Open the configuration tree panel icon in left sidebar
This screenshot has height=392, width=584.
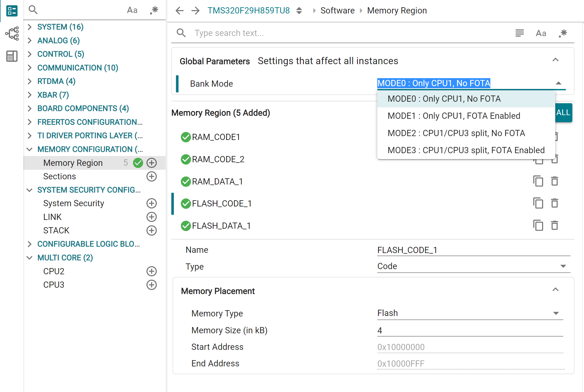(x=11, y=11)
